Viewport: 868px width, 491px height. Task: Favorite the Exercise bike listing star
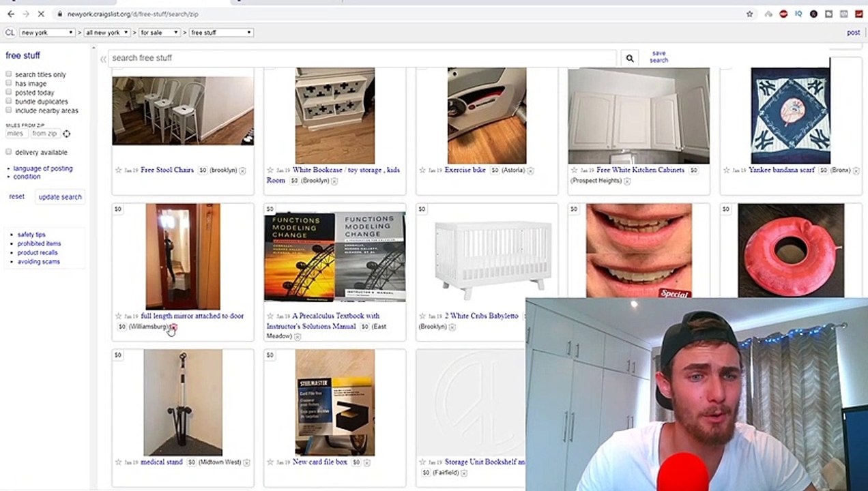click(x=422, y=170)
